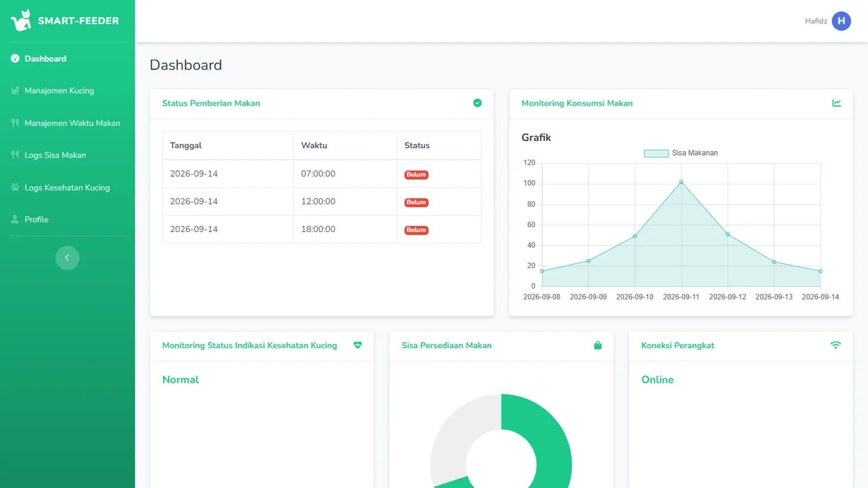This screenshot has width=868, height=488.
Task: Open the Hafidz user dropdown
Action: (828, 21)
